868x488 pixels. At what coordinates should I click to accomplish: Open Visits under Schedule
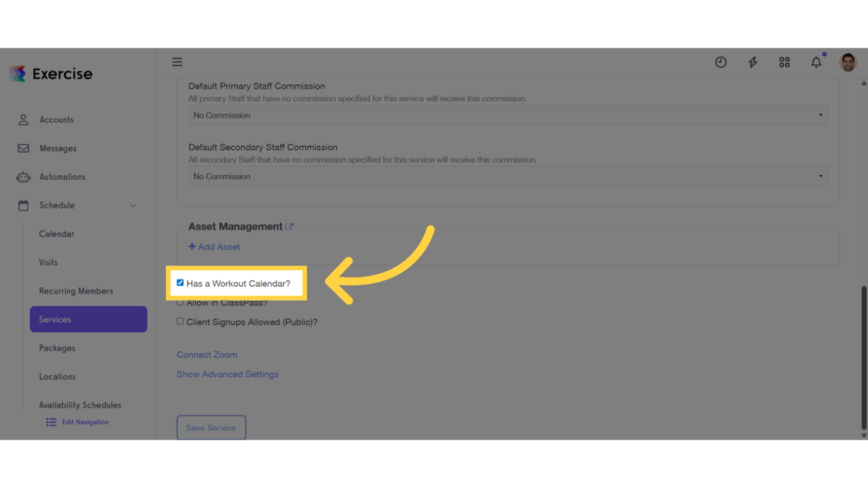pos(48,262)
